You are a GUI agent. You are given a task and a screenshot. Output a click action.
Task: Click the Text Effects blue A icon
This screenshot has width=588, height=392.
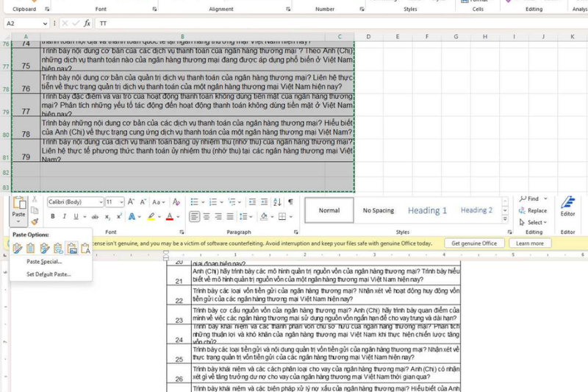[x=132, y=216]
